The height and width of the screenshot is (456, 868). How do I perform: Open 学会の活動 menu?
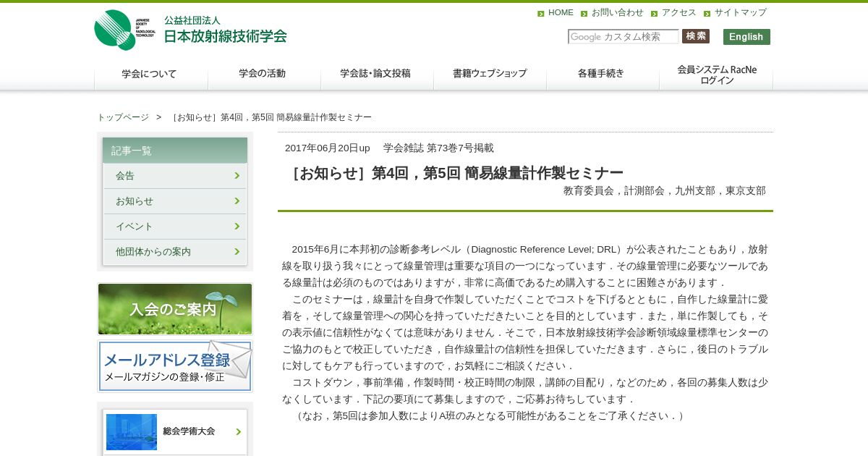coord(264,74)
